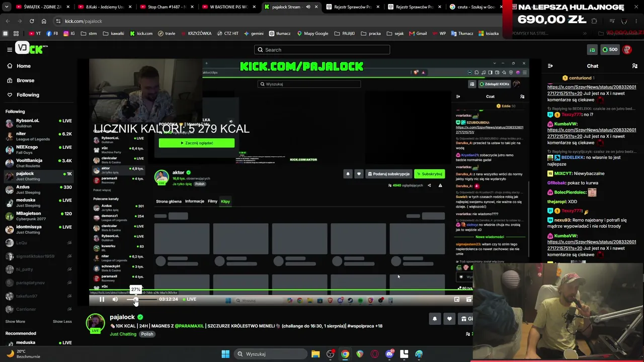This screenshot has height=362, width=644.
Task: Open the chat users list icon
Action: click(x=634, y=66)
